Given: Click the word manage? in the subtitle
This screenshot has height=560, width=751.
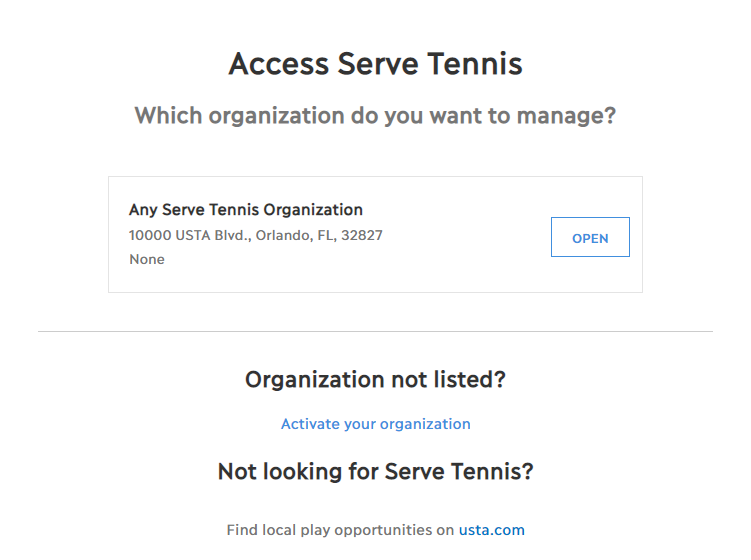Looking at the screenshot, I should 567,116.
